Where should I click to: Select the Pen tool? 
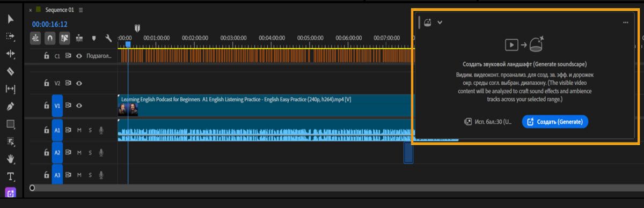pyautogui.click(x=10, y=107)
